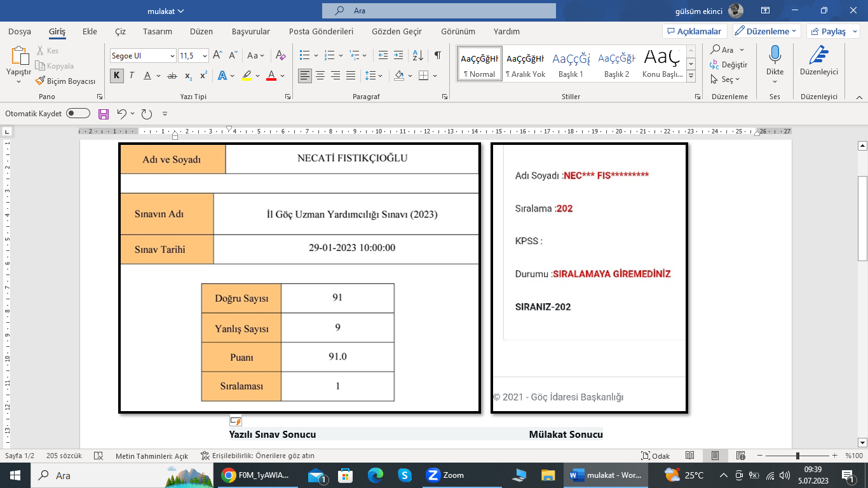Toggle the Odak focus mode

click(x=656, y=456)
